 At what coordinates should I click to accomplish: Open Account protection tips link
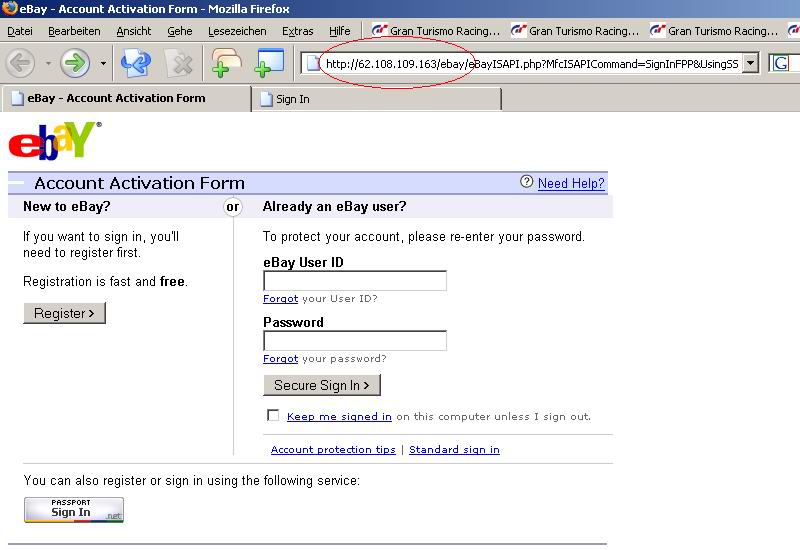click(x=333, y=449)
